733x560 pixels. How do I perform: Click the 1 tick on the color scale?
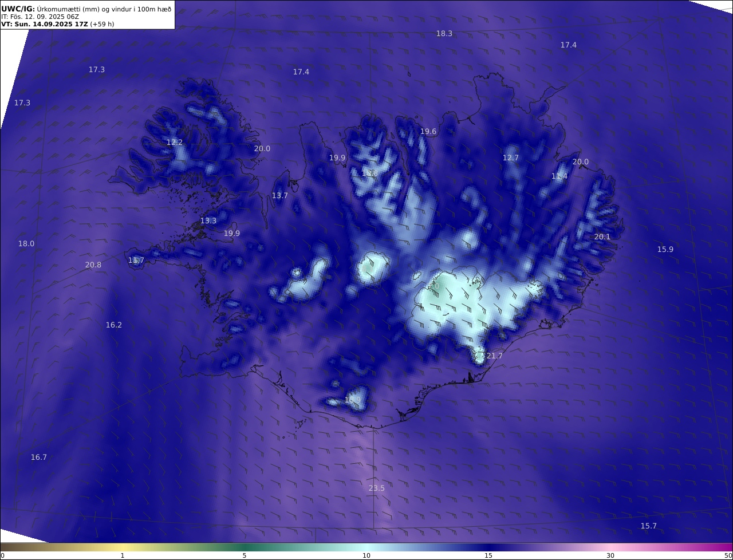[x=123, y=555]
